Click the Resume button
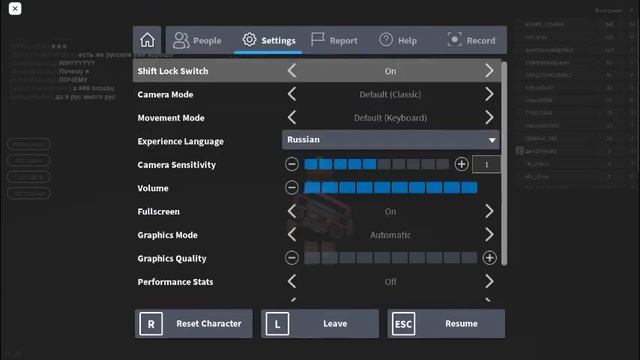This screenshot has width=640, height=360. pos(446,324)
